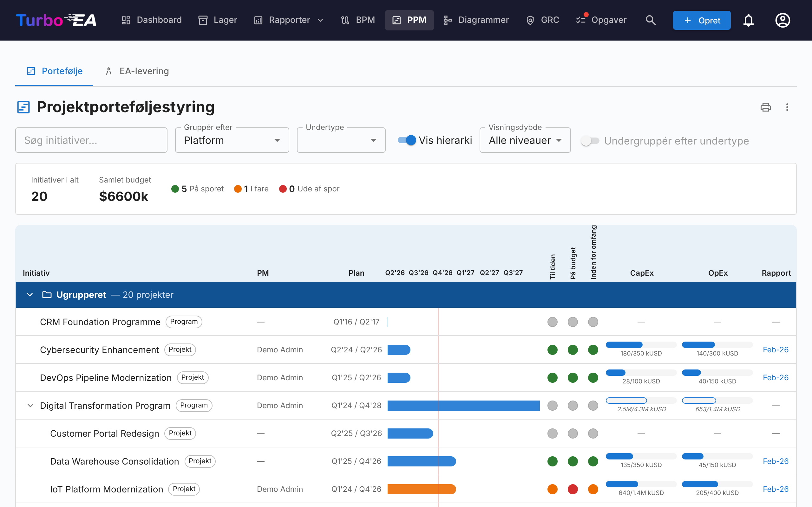Toggle the Vis hierarki switch off
This screenshot has width=812, height=507.
pos(407,140)
